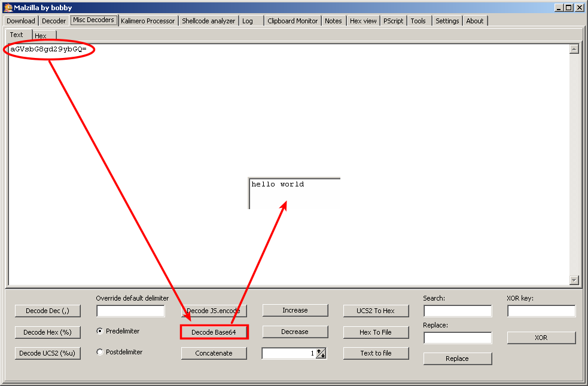
Task: Click into the Search text field
Action: [x=457, y=311]
